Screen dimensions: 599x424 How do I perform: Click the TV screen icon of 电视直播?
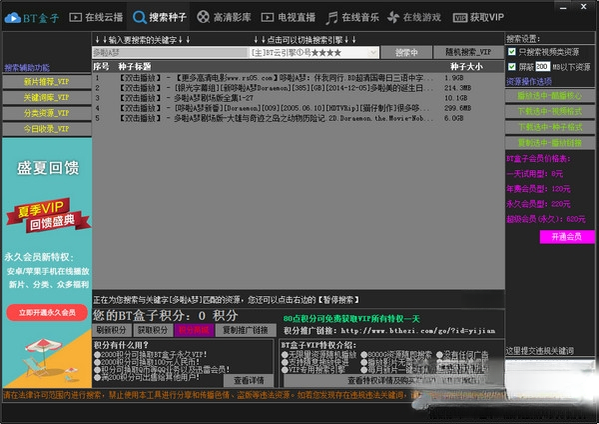click(x=267, y=17)
